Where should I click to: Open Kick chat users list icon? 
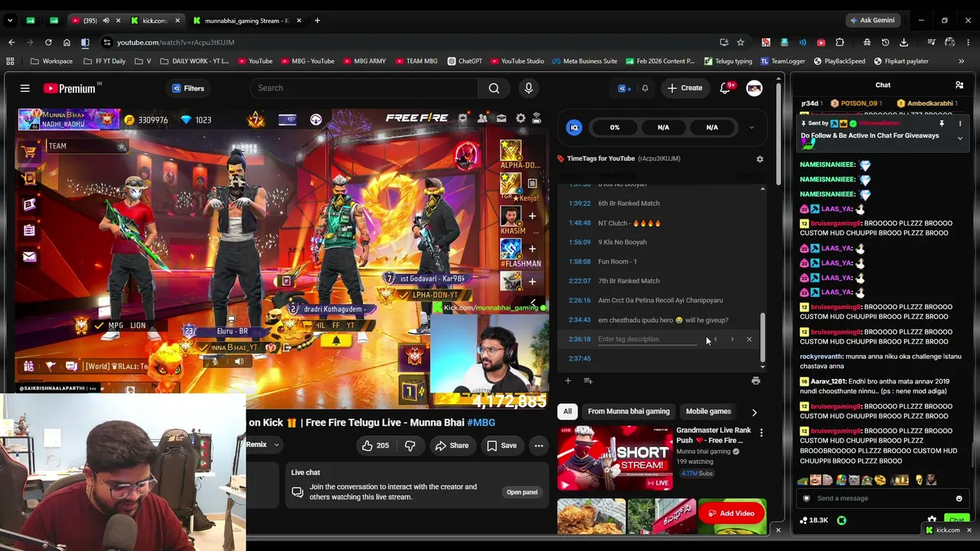pos(959,85)
